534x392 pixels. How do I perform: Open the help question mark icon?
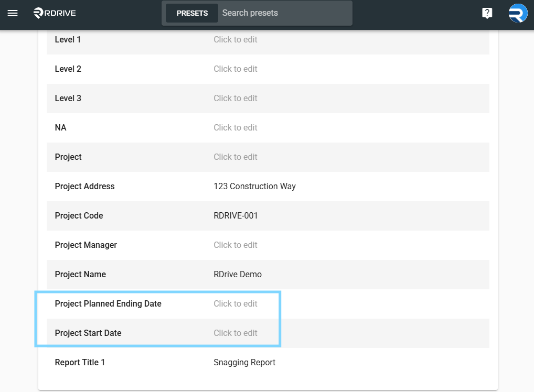(x=487, y=13)
